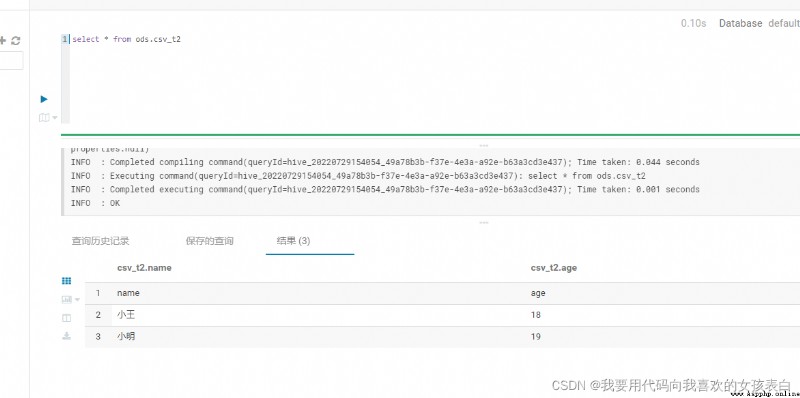Viewport: 800px width, 398px height.
Task: Open the query explain book icon menu
Action: click(48, 118)
